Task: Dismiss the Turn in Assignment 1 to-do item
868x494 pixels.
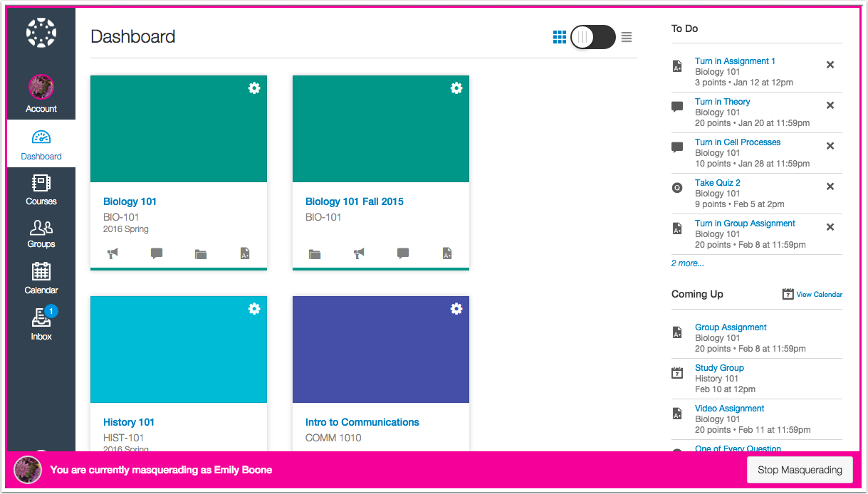Action: point(830,65)
